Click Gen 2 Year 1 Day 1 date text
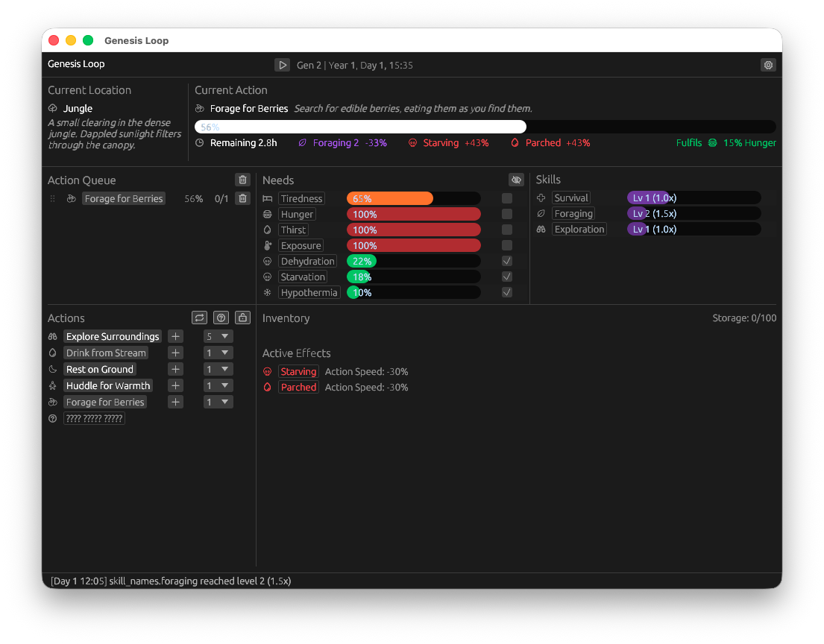This screenshot has width=824, height=644. pyautogui.click(x=355, y=65)
